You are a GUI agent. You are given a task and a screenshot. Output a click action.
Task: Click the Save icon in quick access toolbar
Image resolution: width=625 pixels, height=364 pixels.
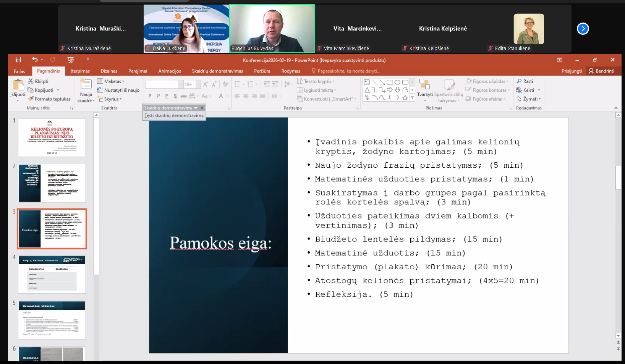pyautogui.click(x=18, y=60)
